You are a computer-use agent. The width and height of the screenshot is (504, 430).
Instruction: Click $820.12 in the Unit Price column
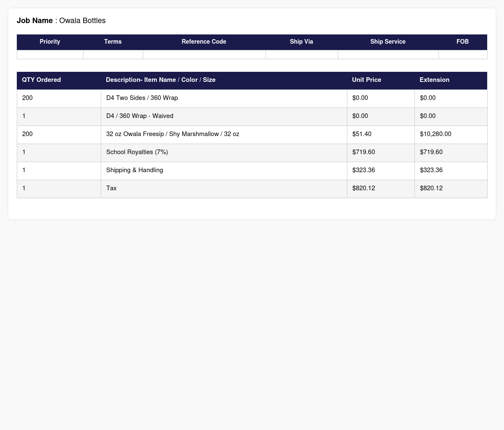pos(364,188)
